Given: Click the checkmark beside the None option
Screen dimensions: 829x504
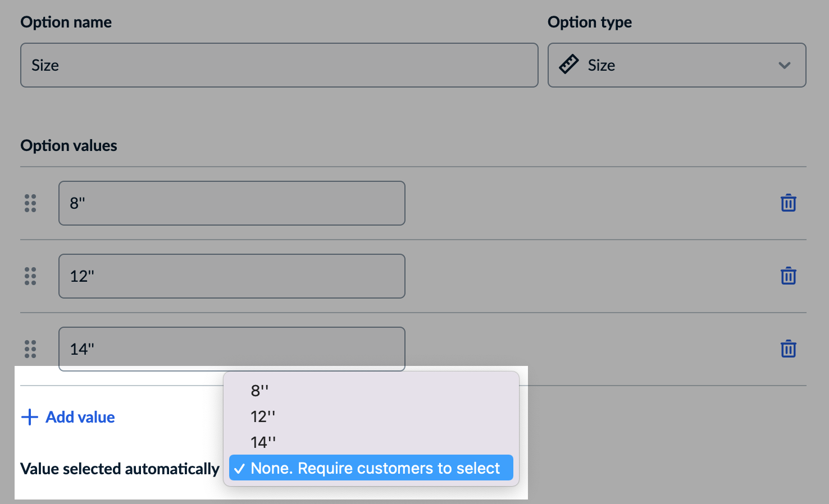Looking at the screenshot, I should coord(240,468).
